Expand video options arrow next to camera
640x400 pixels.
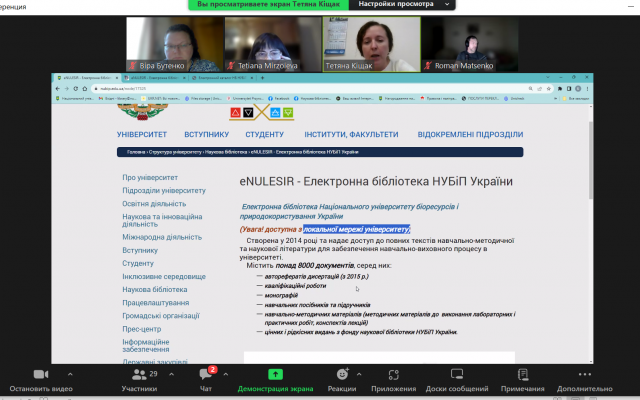70,374
